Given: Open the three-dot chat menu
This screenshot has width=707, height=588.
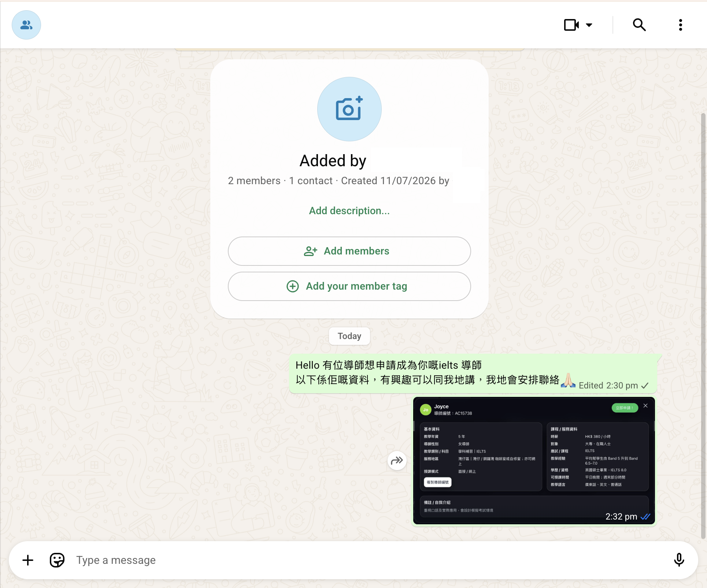Looking at the screenshot, I should 680,25.
